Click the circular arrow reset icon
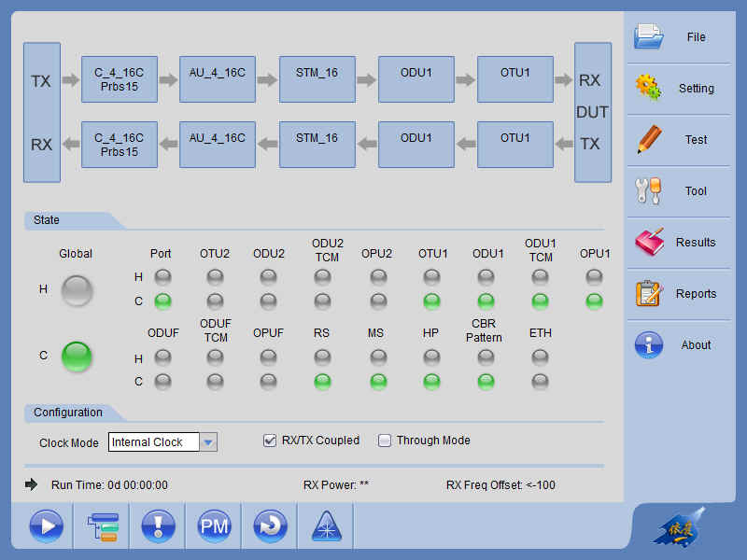Viewport: 747px width, 560px height. pyautogui.click(x=270, y=527)
